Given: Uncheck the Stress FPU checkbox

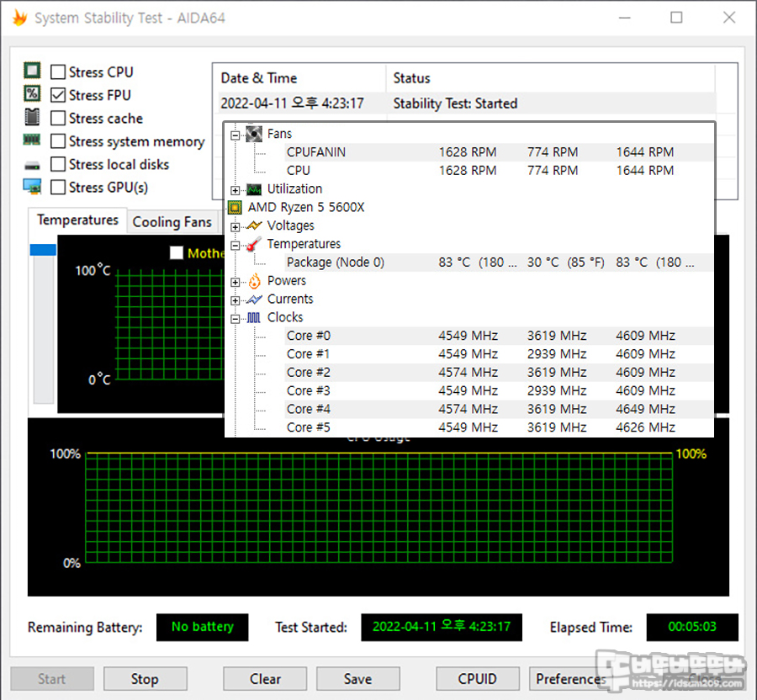Looking at the screenshot, I should click(58, 95).
